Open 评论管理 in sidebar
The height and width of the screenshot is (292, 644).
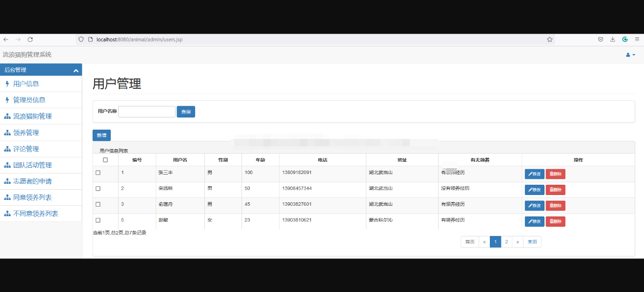coord(26,149)
